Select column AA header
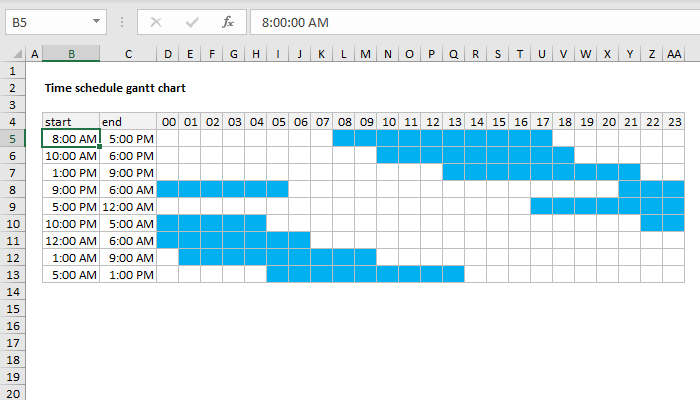The height and width of the screenshot is (400, 700). pyautogui.click(x=674, y=54)
